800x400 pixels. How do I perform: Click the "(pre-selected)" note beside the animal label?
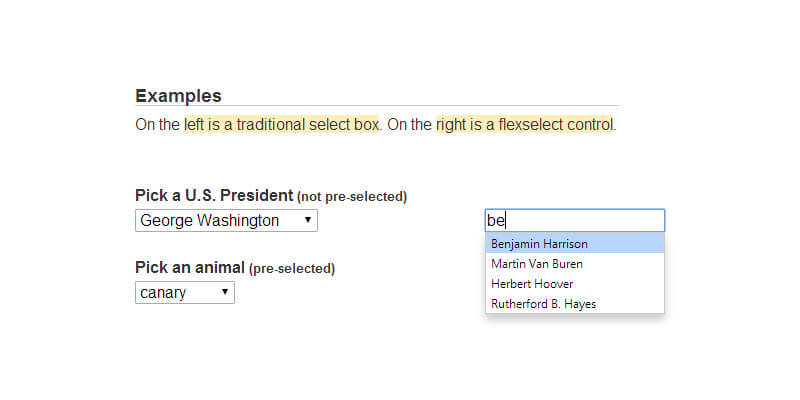[x=292, y=269]
